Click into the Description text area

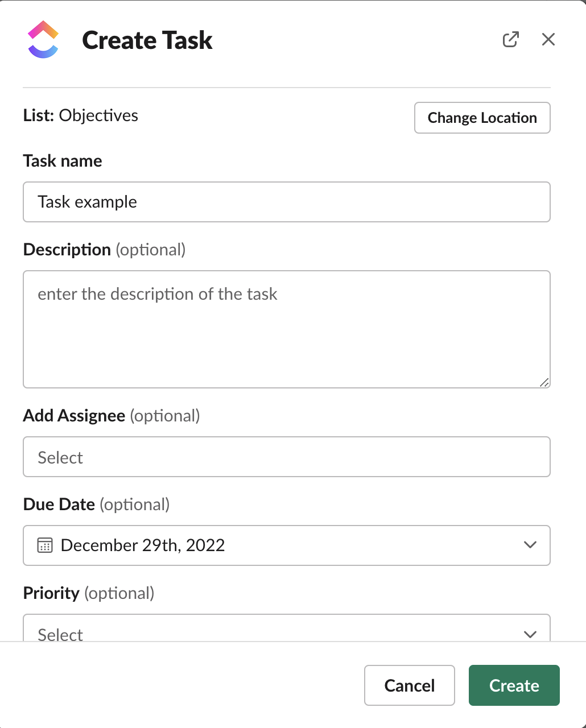[286, 329]
